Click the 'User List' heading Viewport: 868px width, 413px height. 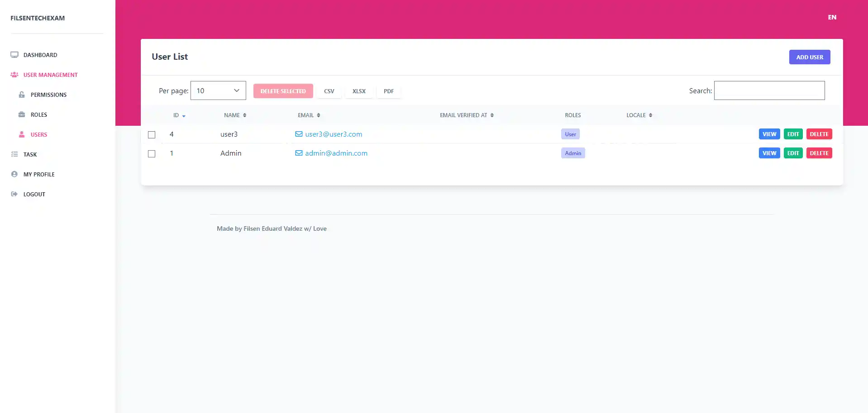pyautogui.click(x=170, y=57)
